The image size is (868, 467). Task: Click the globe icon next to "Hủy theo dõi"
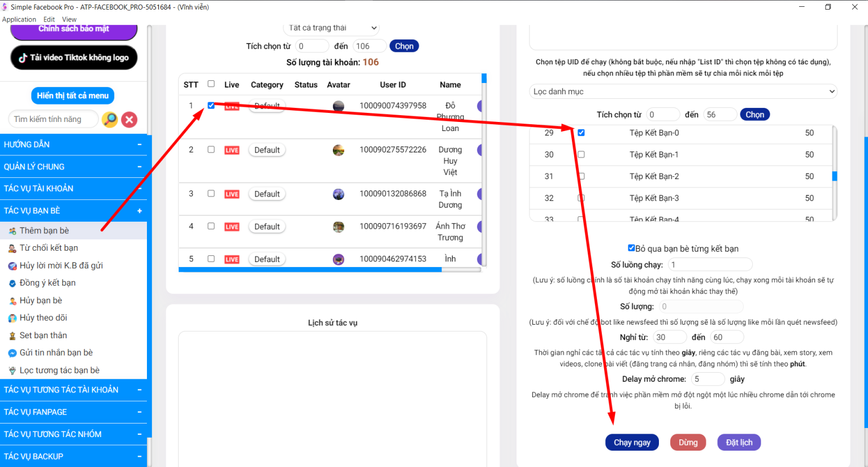pos(12,317)
